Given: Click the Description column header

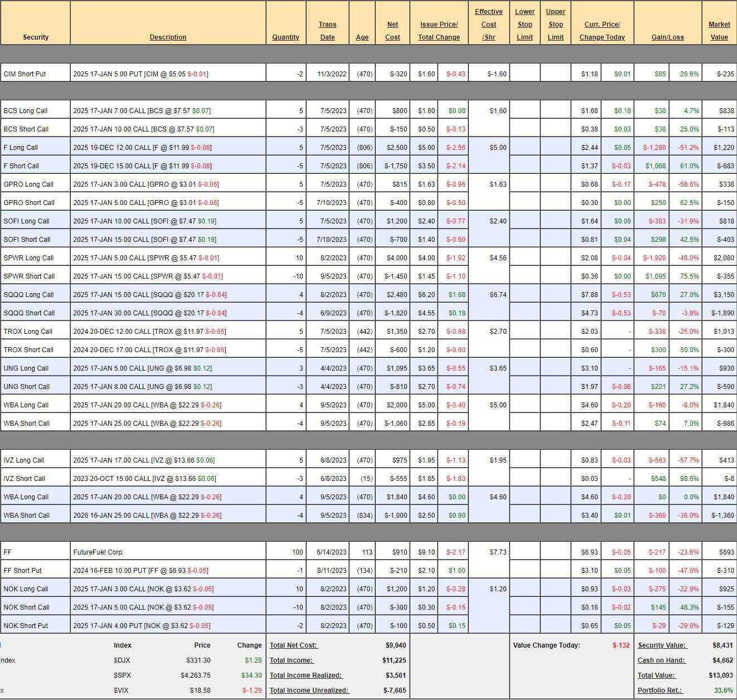Looking at the screenshot, I should coord(168,37).
